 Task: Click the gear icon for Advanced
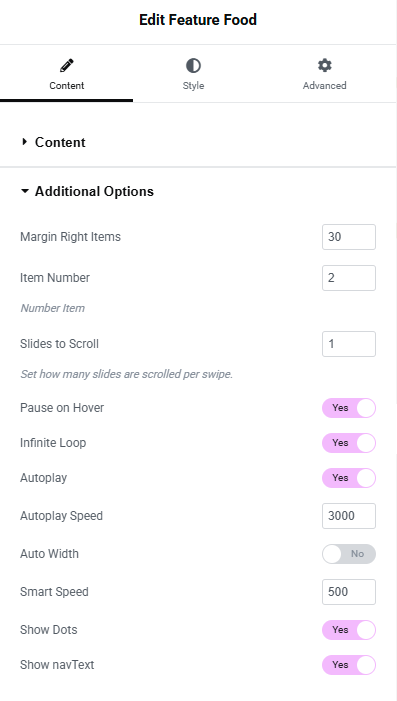point(325,66)
